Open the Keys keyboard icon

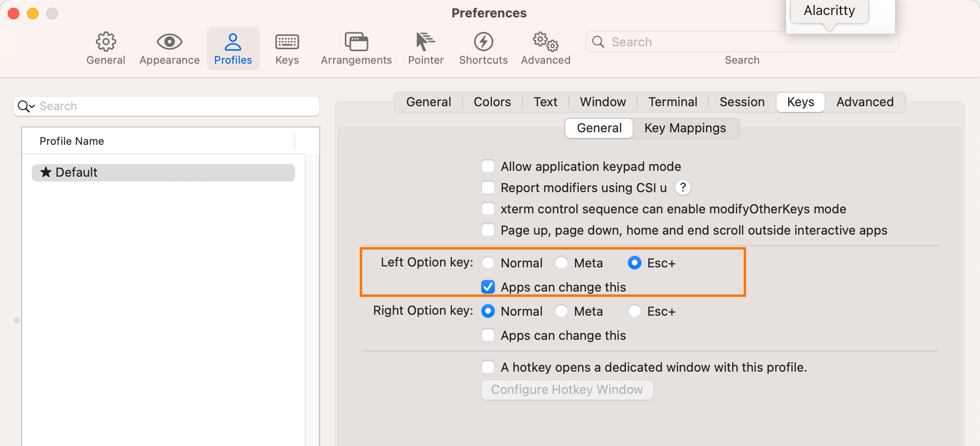287,42
